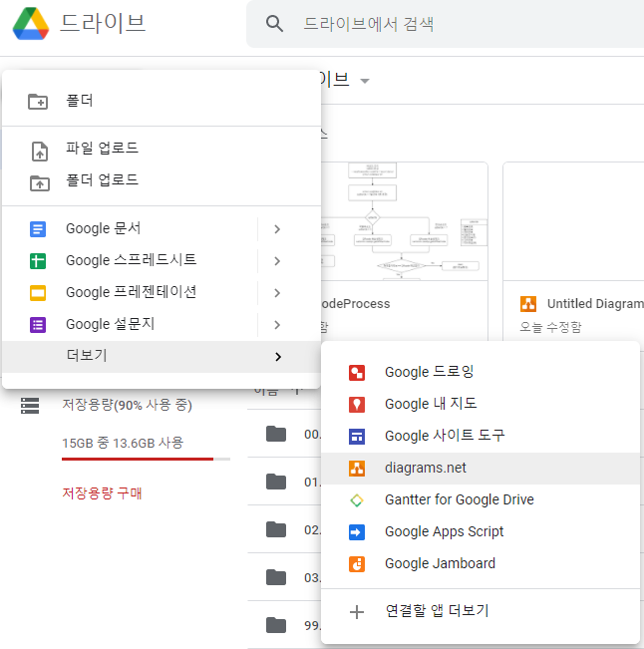This screenshot has height=649, width=644.
Task: Select the folder icon in row 01.
Action: click(276, 482)
